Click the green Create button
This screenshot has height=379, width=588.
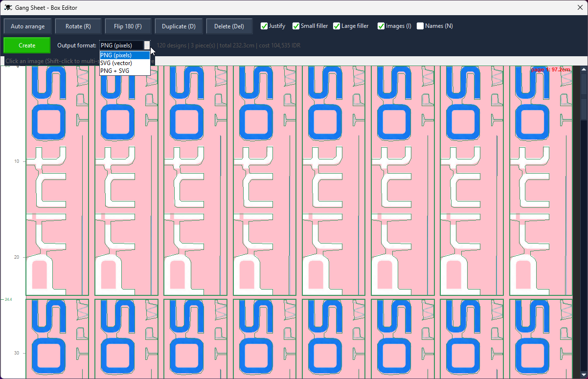[x=27, y=45]
